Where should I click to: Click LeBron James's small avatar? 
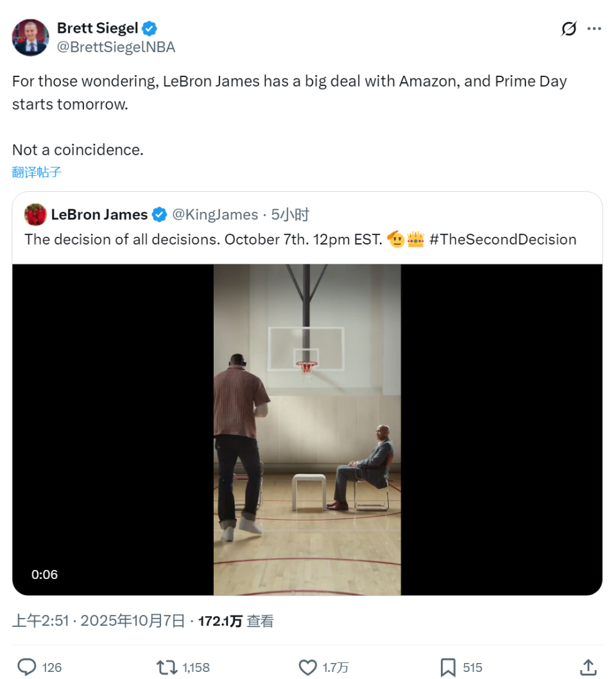36,214
